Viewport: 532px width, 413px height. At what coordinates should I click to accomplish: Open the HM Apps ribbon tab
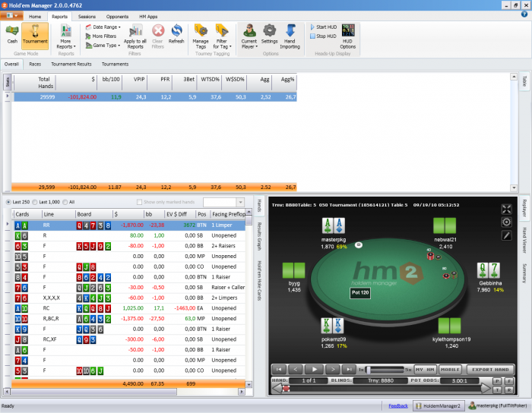[x=148, y=17]
